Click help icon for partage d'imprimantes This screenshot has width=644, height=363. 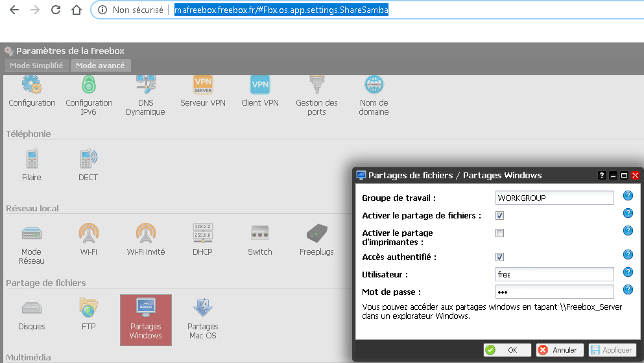tap(628, 231)
